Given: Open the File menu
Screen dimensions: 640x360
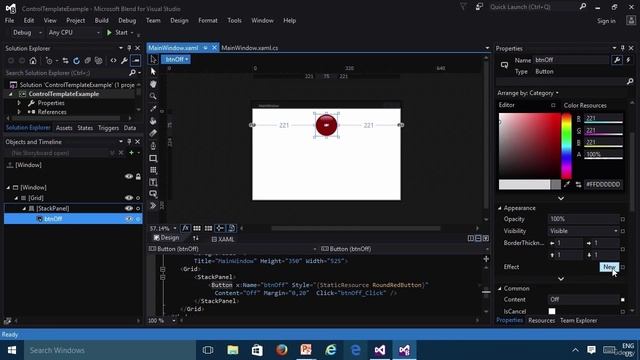Looking at the screenshot, I should pos(9,20).
